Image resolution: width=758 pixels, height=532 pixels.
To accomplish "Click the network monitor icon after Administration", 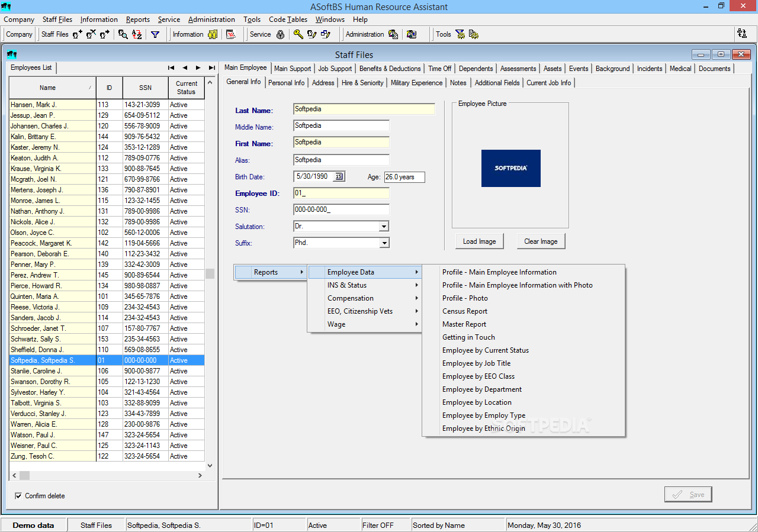I will coord(412,34).
